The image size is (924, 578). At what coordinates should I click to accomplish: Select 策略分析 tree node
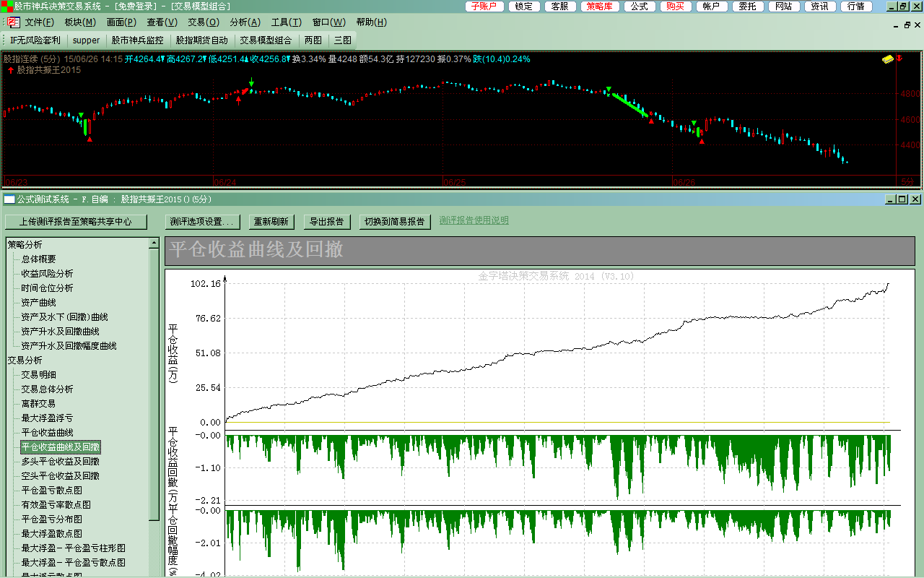pyautogui.click(x=25, y=245)
